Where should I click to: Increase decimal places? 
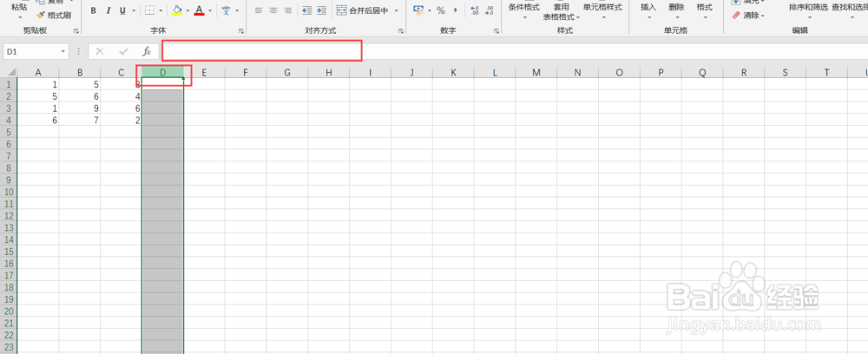click(x=475, y=10)
